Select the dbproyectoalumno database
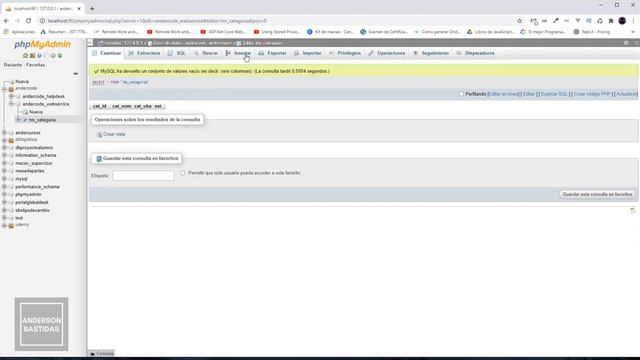Image resolution: width=640 pixels, height=360 pixels. tap(34, 148)
